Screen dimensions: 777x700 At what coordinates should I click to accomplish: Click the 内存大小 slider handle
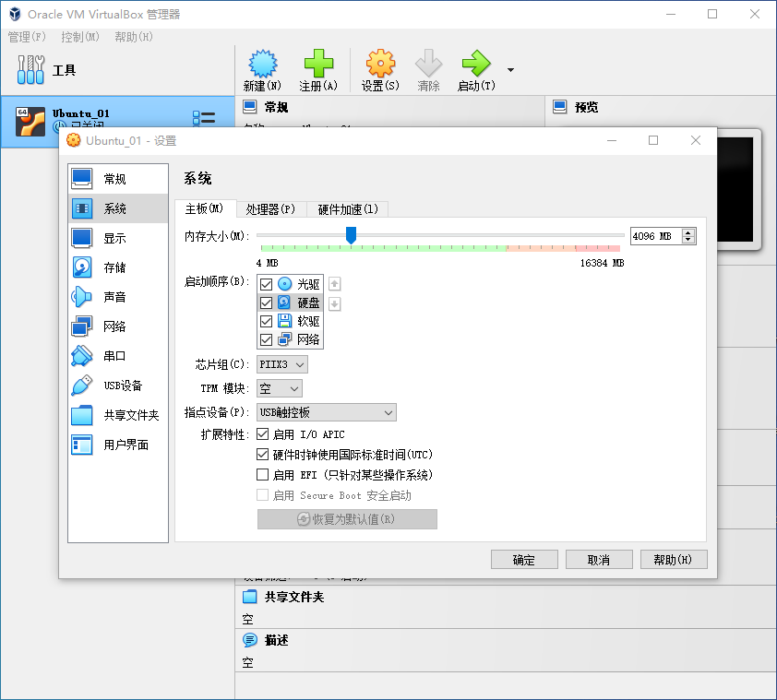(351, 235)
